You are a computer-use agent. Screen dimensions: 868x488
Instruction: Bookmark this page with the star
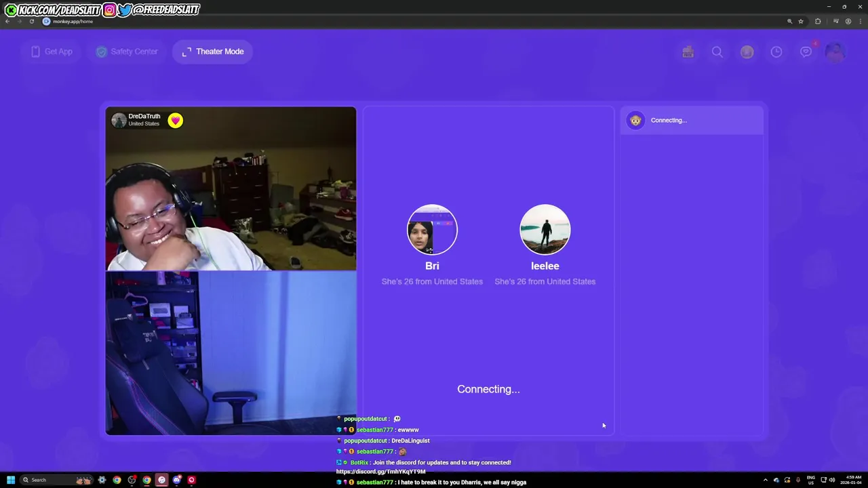tap(801, 22)
